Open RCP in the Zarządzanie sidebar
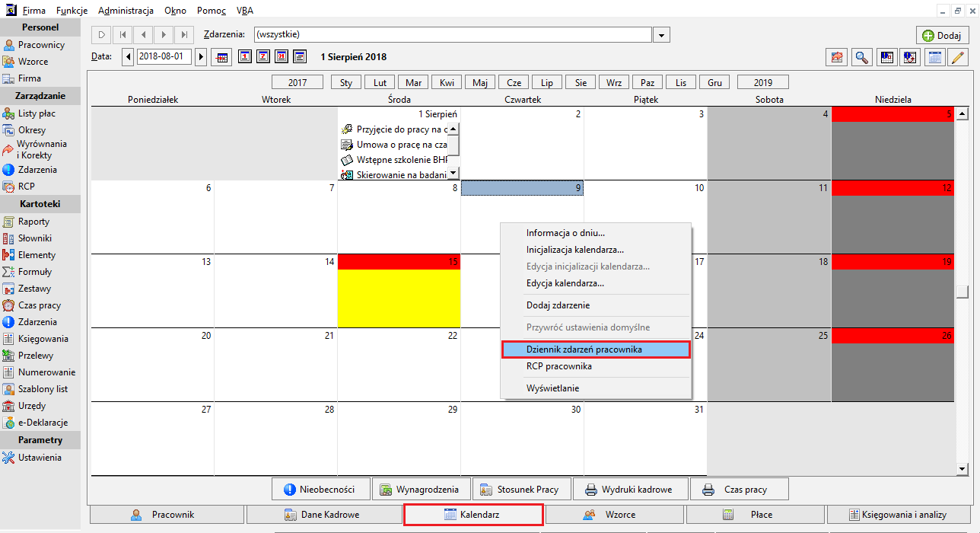Image resolution: width=980 pixels, height=533 pixels. pos(27,187)
